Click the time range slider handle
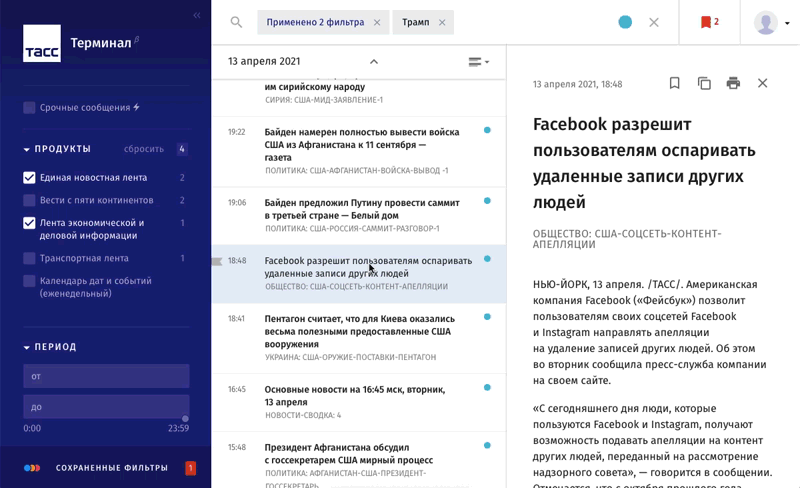Screen dimensions: 800x488 185,419
